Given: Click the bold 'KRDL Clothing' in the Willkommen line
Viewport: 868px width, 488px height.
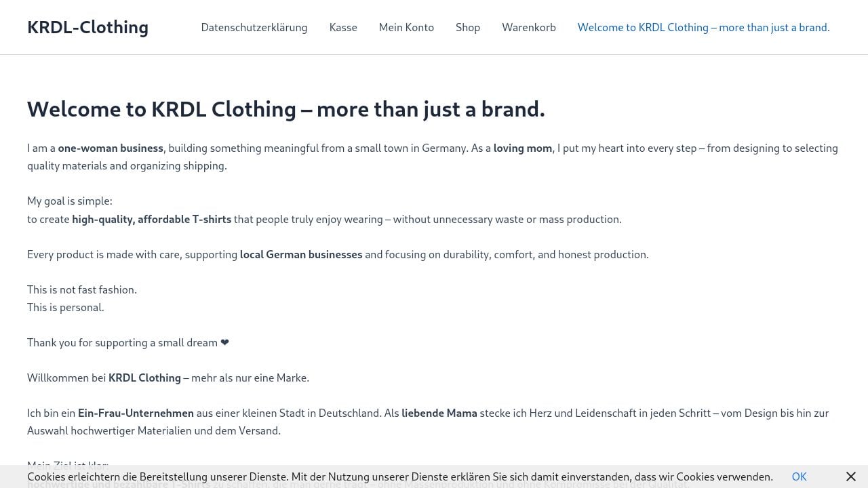Looking at the screenshot, I should [144, 378].
